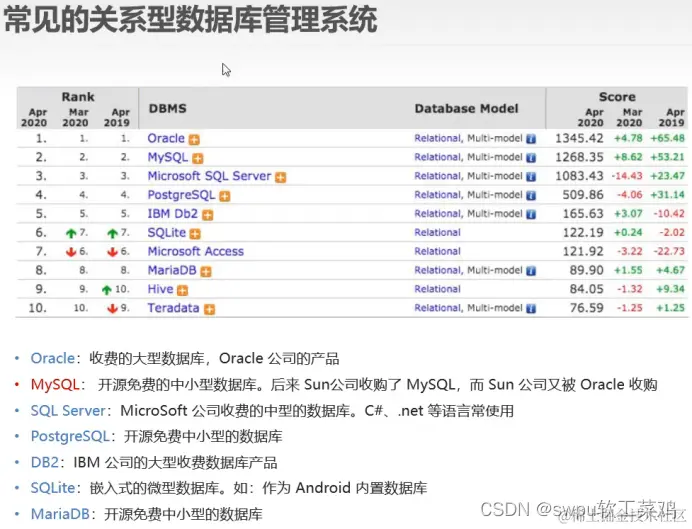692x529 pixels.
Task: Click the score value 84.05
Action: (x=587, y=289)
